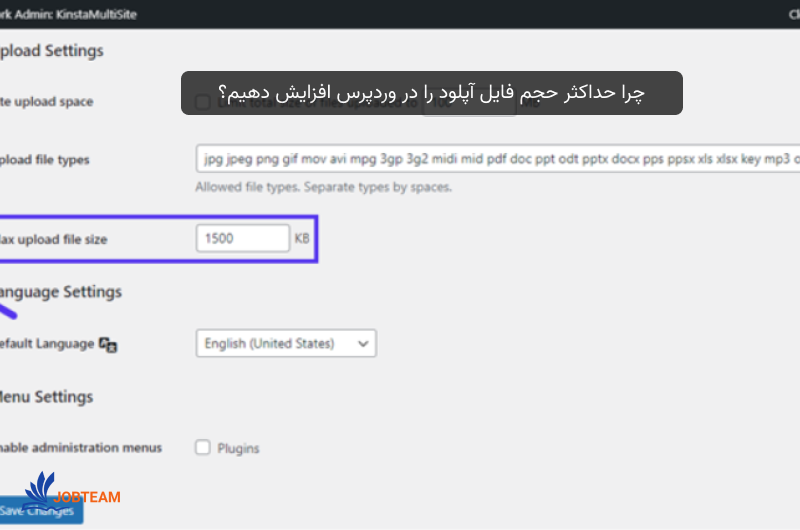Click the Max upload file size field
The height and width of the screenshot is (530, 800).
click(x=243, y=238)
